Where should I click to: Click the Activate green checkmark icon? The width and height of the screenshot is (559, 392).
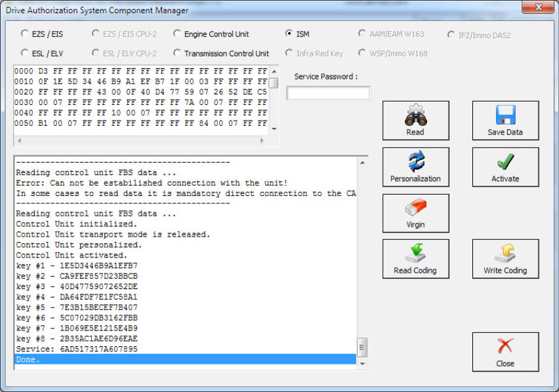[505, 163]
